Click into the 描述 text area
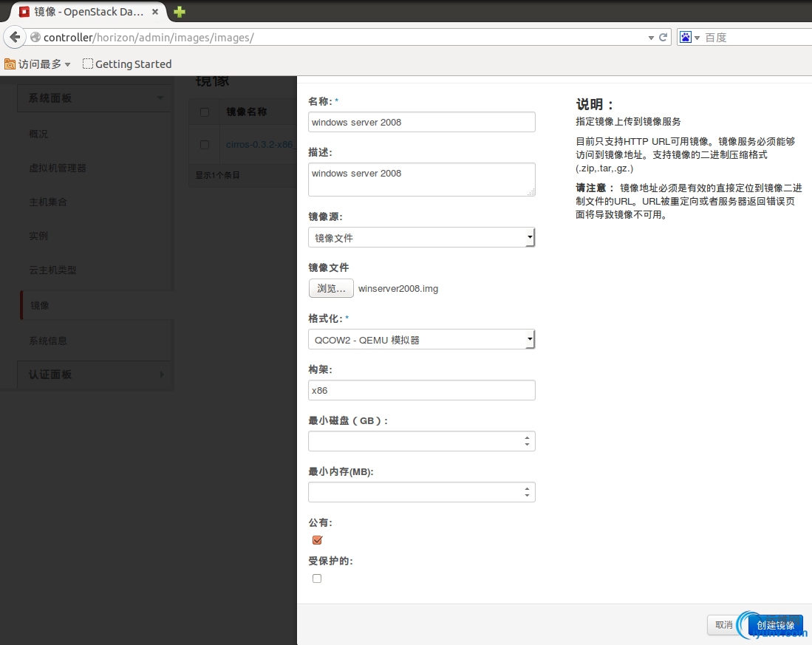 coord(422,180)
